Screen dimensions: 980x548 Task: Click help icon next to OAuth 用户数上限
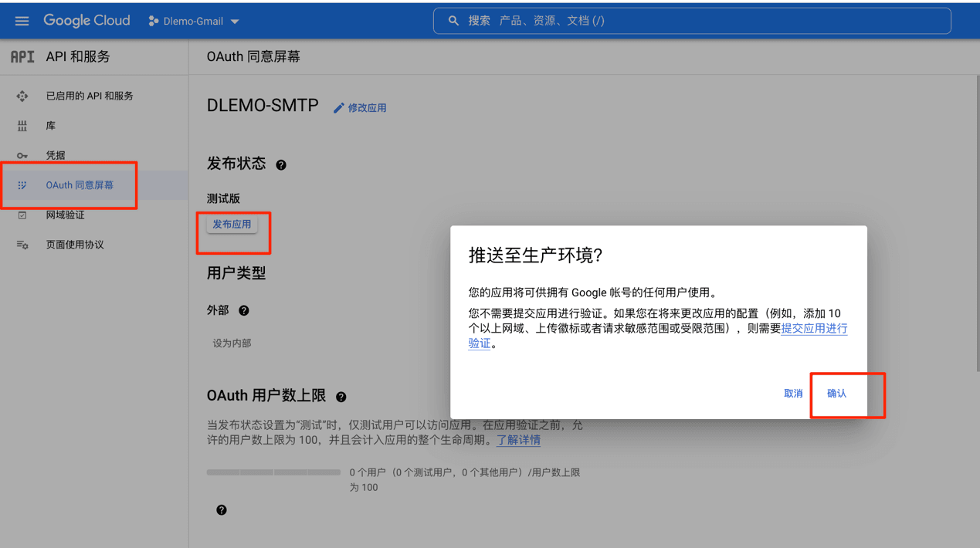pos(341,397)
